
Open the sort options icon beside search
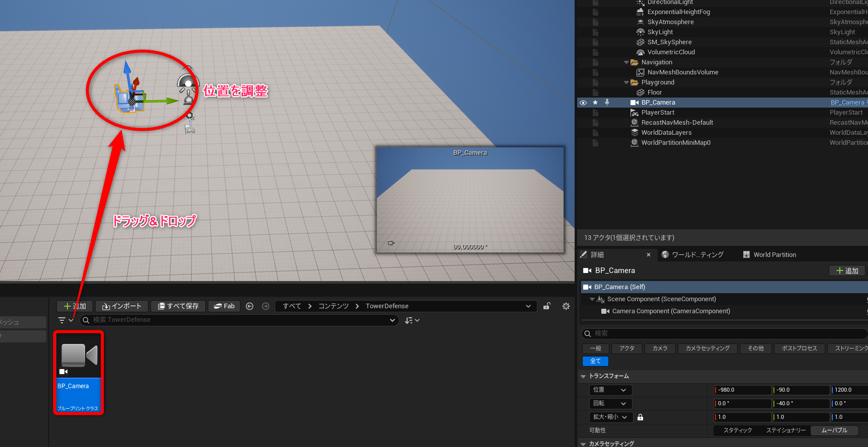[412, 320]
